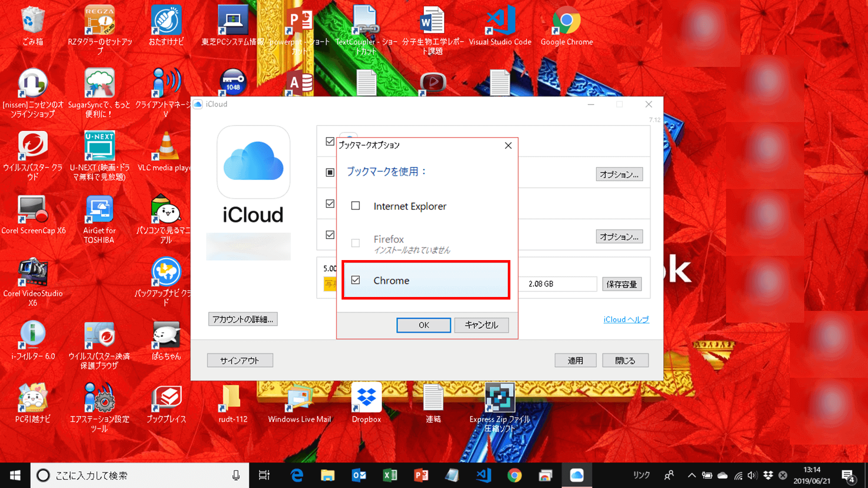Screen dimensions: 868x488
Task: Open Express Zip desktop icon
Action: pyautogui.click(x=500, y=408)
